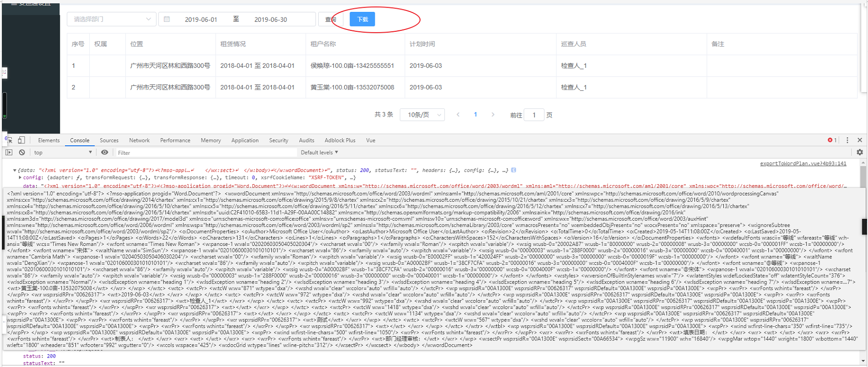The height and width of the screenshot is (367, 868).
Task: Click the blue 下载 download button
Action: 362,19
